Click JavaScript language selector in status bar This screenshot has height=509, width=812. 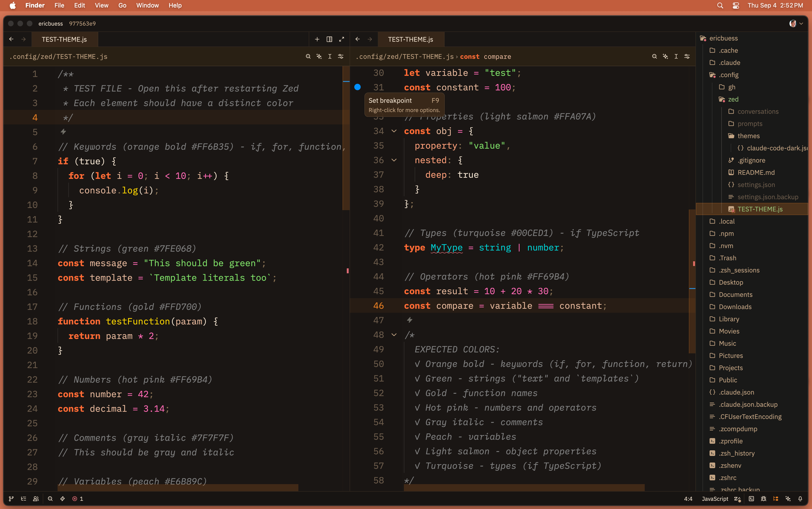click(715, 499)
